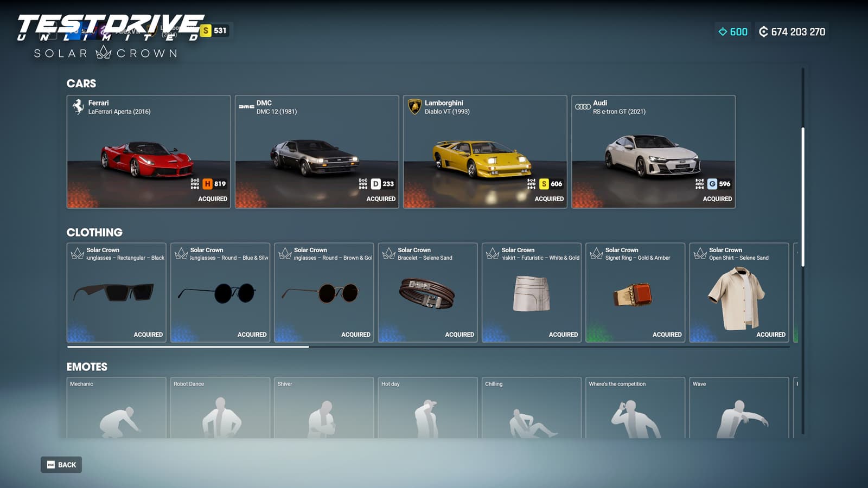Click the blue diamond currency icon beside 600
The width and height of the screenshot is (868, 488).
pyautogui.click(x=723, y=32)
